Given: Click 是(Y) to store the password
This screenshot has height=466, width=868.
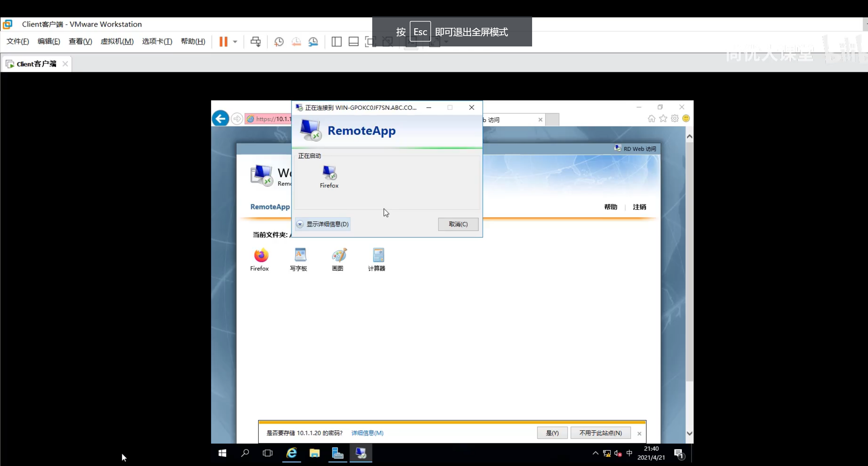Looking at the screenshot, I should 552,433.
